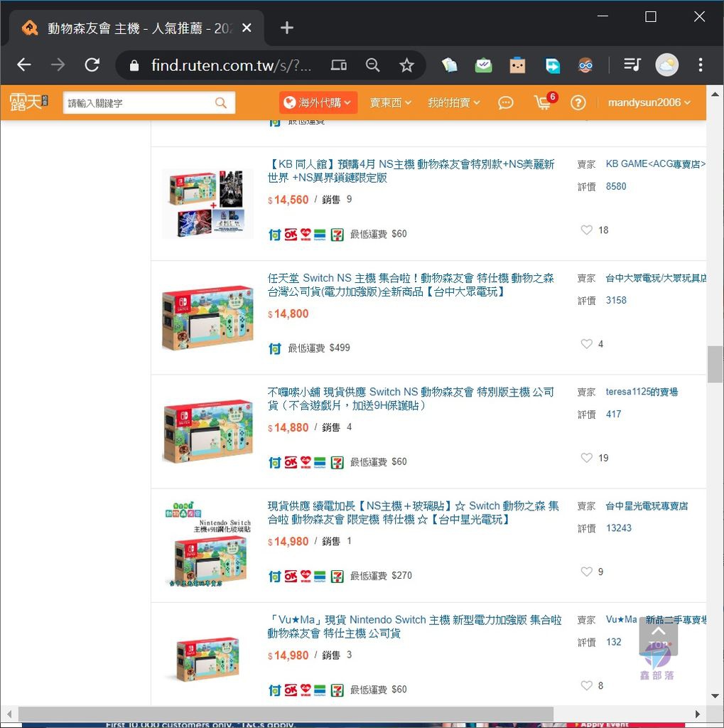Click the address bar URL find.ruten.com.tw

click(x=231, y=65)
